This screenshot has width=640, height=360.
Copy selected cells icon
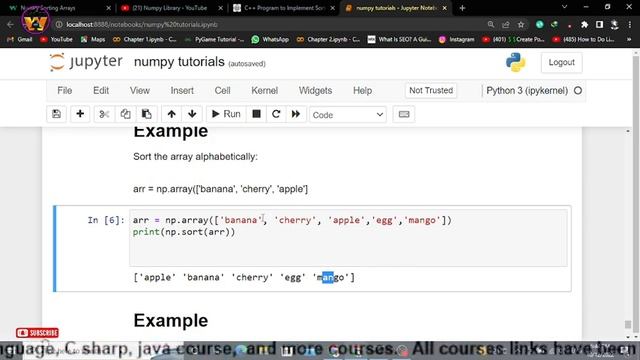125,114
